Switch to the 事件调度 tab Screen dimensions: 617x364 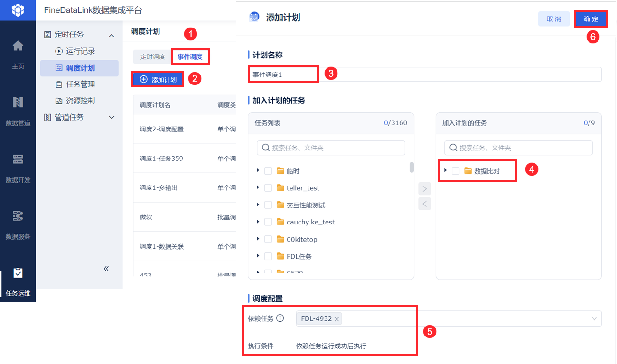[x=190, y=57]
